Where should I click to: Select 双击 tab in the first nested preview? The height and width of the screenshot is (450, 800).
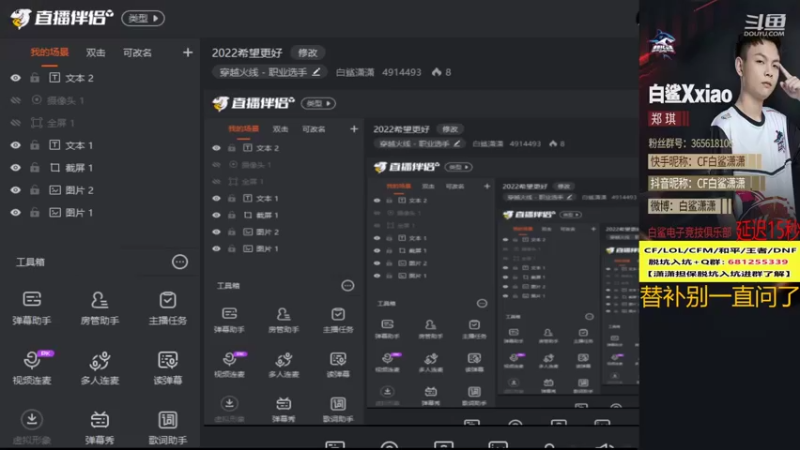tap(280, 129)
